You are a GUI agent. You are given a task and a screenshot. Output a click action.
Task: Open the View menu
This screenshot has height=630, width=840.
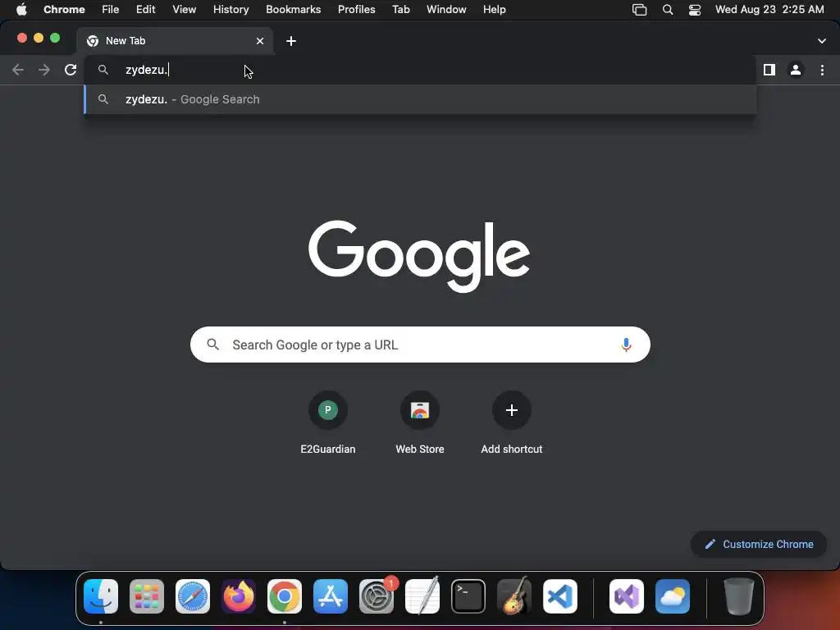(185, 9)
